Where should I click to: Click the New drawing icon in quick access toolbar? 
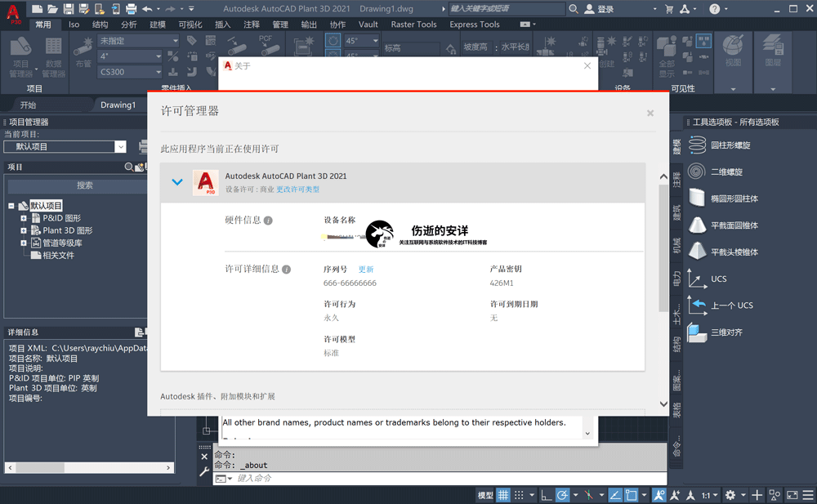(37, 8)
